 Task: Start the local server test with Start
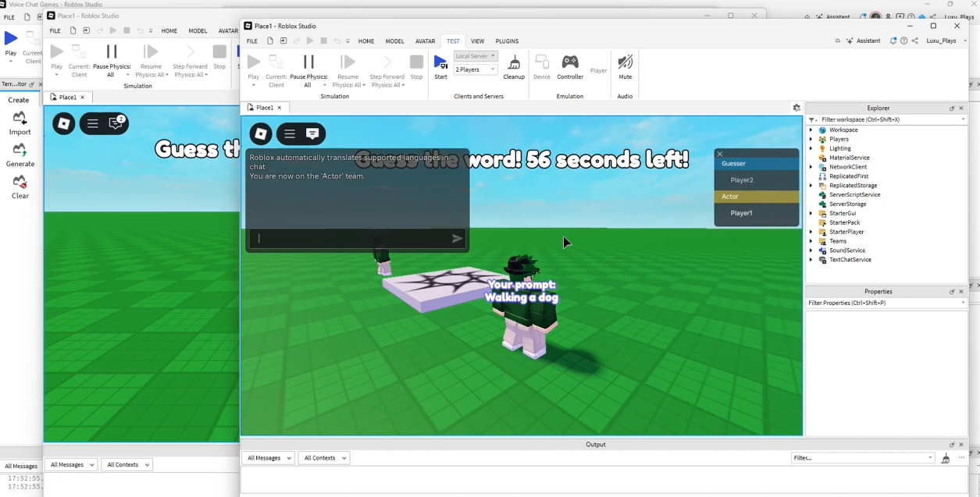pos(440,66)
